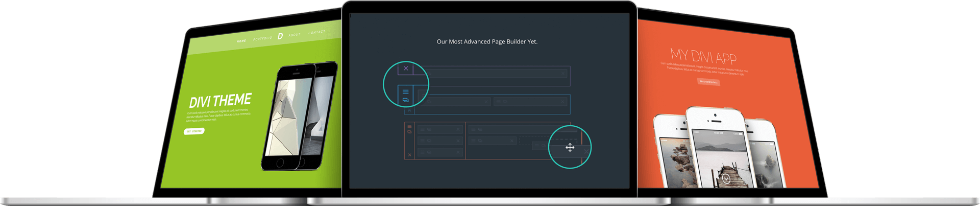Go to the About menu item
980x206 pixels.
295,35
